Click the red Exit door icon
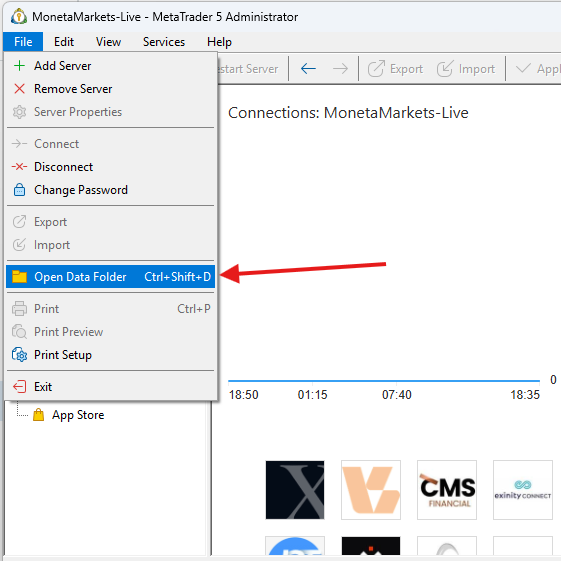This screenshot has width=561, height=561. click(19, 387)
